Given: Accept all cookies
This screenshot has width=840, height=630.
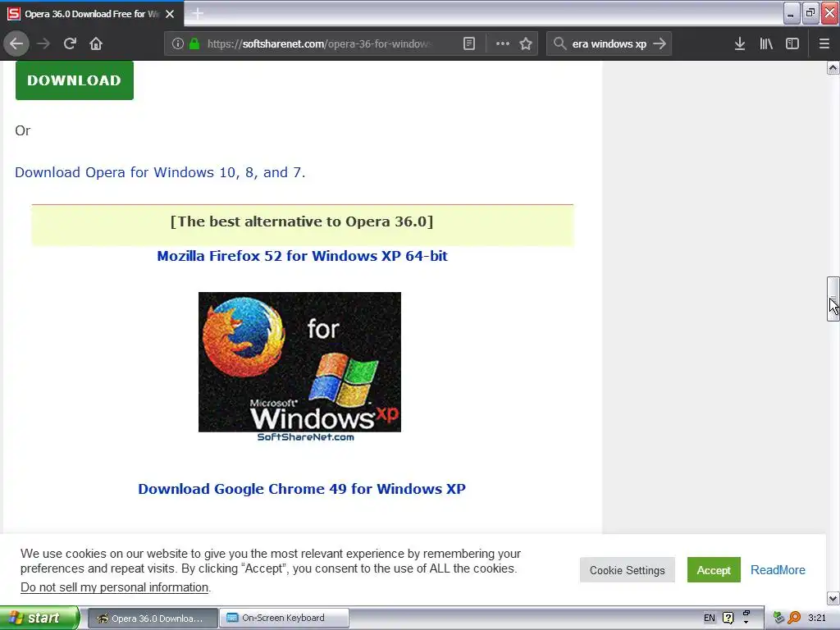Looking at the screenshot, I should click(714, 570).
